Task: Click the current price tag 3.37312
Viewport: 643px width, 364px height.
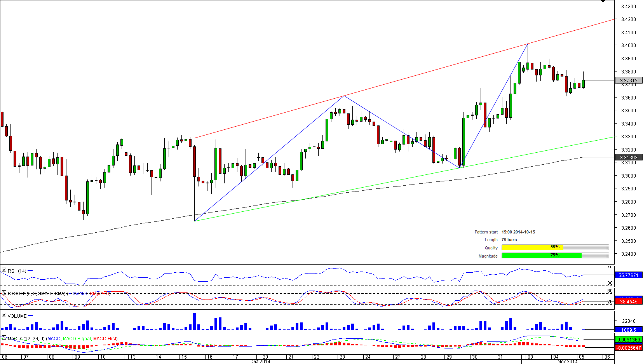Action: pyautogui.click(x=629, y=80)
